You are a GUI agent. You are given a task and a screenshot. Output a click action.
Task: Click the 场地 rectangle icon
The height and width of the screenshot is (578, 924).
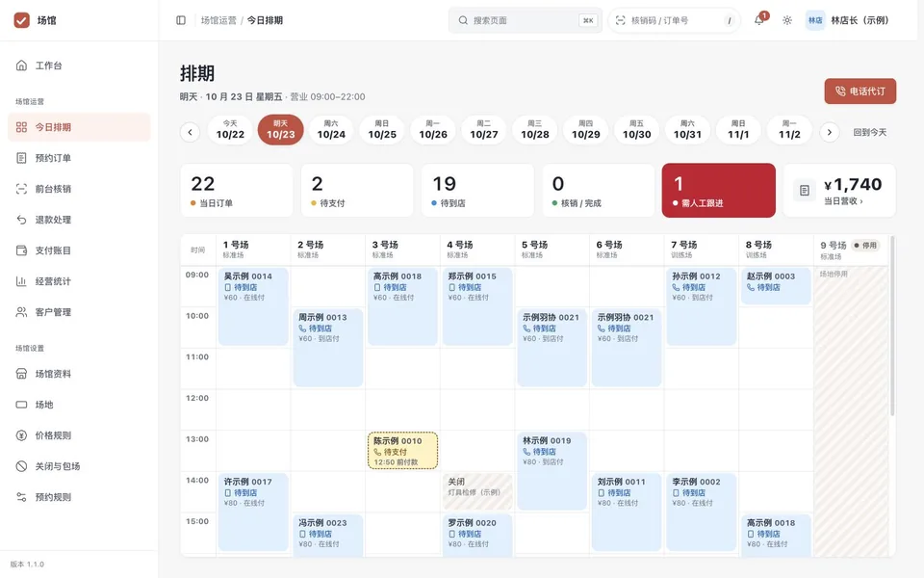pyautogui.click(x=21, y=405)
